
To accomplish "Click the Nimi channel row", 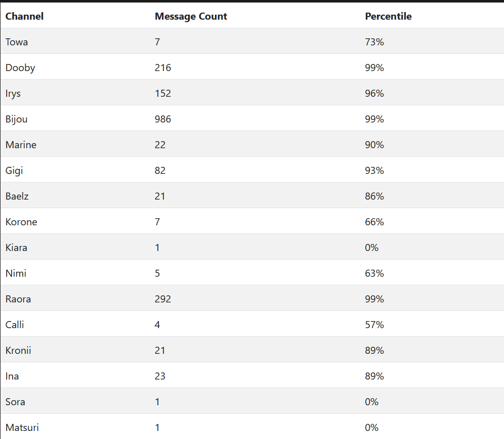I will tap(16, 273).
